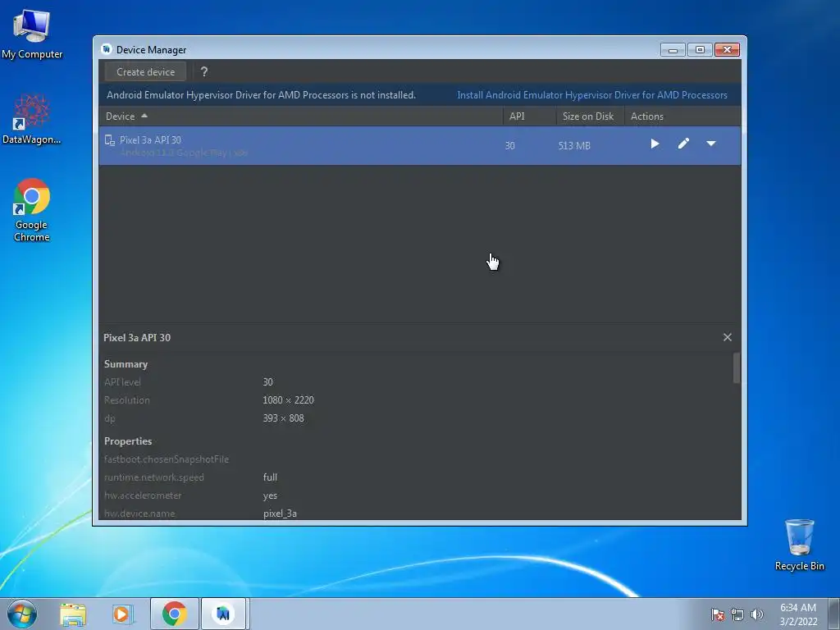Click the Show desktop strip on the taskbar
Viewport: 840px width, 630px height.
pos(834,614)
